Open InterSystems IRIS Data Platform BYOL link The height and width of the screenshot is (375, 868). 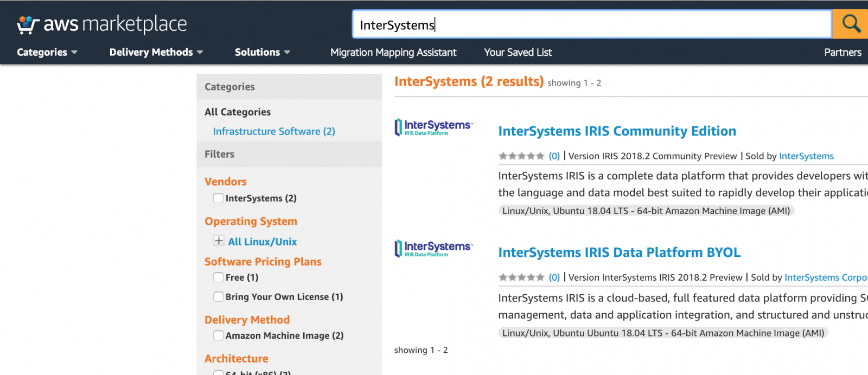619,253
